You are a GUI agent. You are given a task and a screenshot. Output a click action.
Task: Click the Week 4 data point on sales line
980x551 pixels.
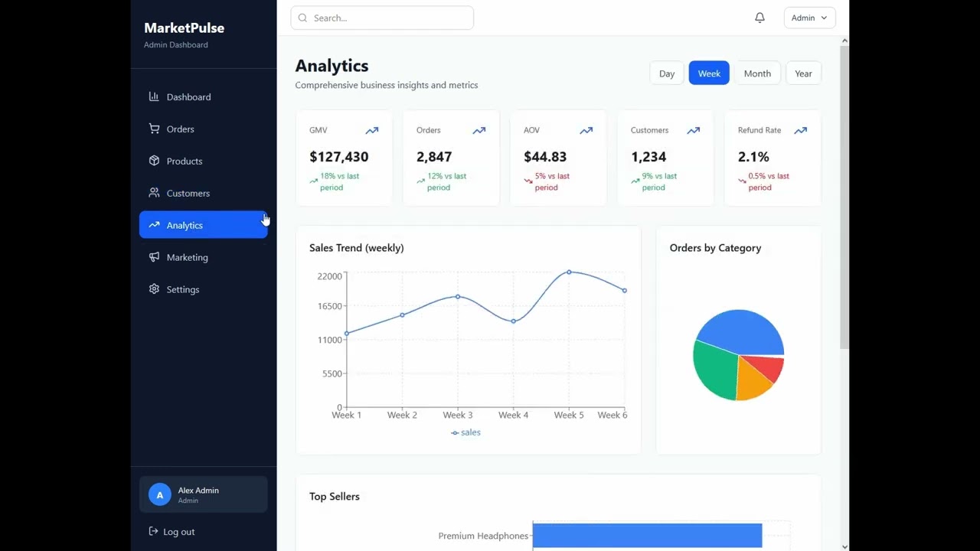point(514,321)
